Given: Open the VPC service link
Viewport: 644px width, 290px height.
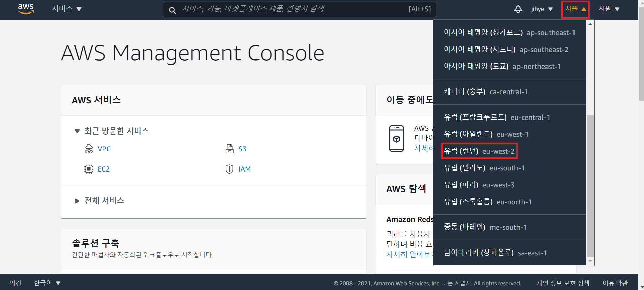Looking at the screenshot, I should (104, 149).
